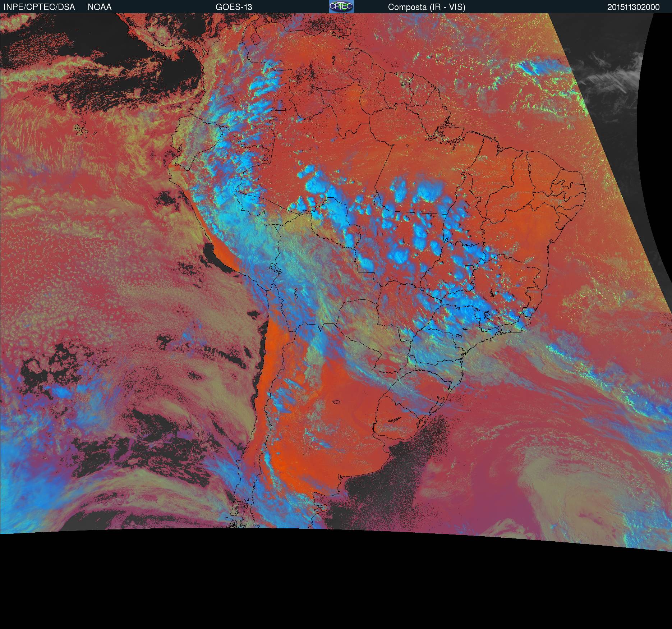This screenshot has width=672, height=629.
Task: Click the Composta (IR - VIS) title
Action: [x=427, y=7]
